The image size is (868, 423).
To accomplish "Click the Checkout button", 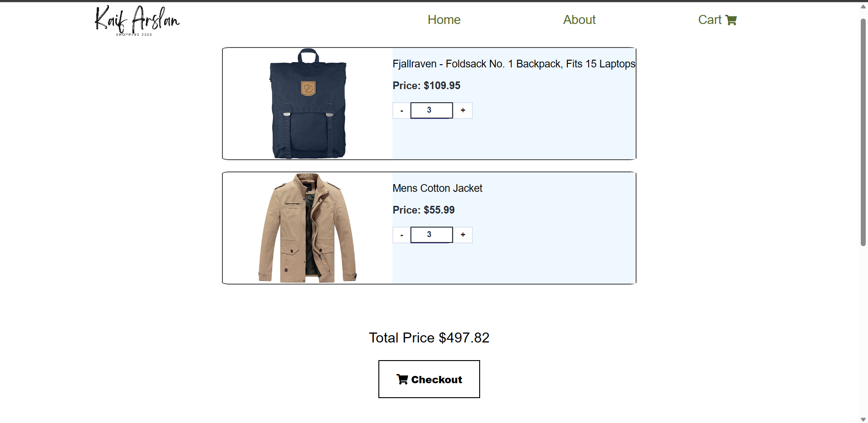I will pos(429,379).
